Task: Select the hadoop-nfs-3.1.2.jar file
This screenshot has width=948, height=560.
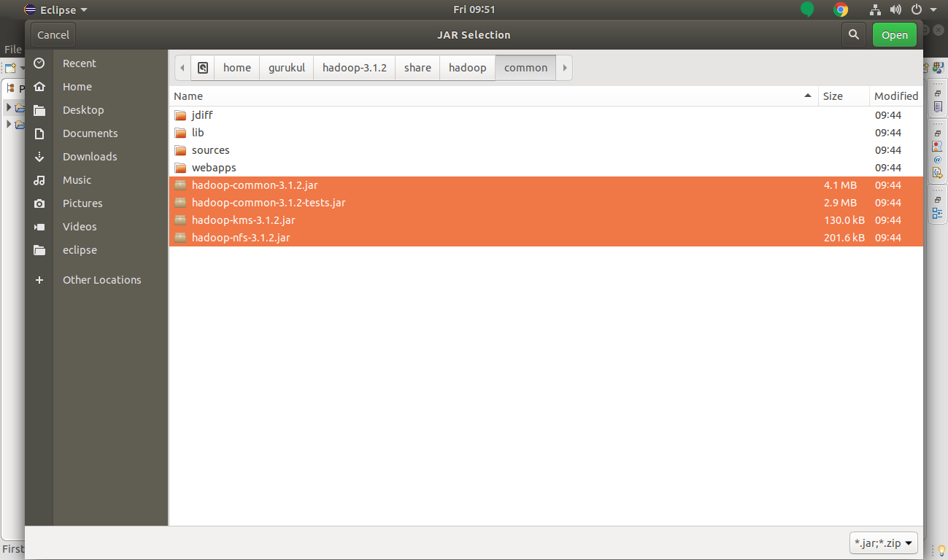Action: click(x=546, y=238)
